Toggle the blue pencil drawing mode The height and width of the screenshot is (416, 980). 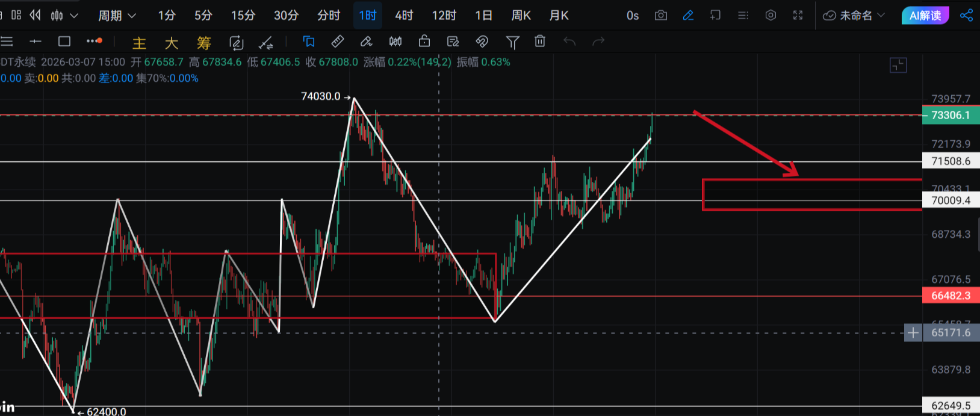(688, 16)
